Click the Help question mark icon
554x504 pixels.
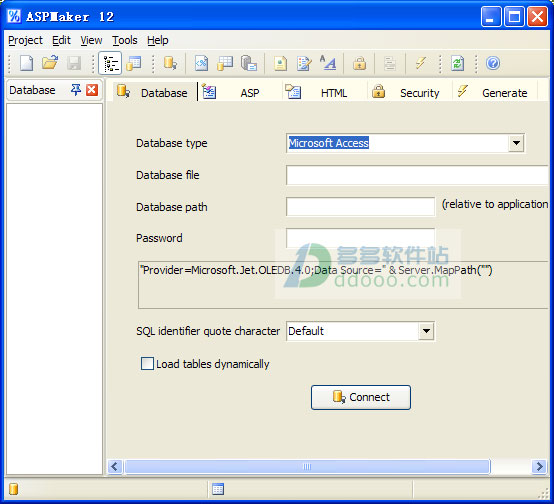tap(493, 64)
